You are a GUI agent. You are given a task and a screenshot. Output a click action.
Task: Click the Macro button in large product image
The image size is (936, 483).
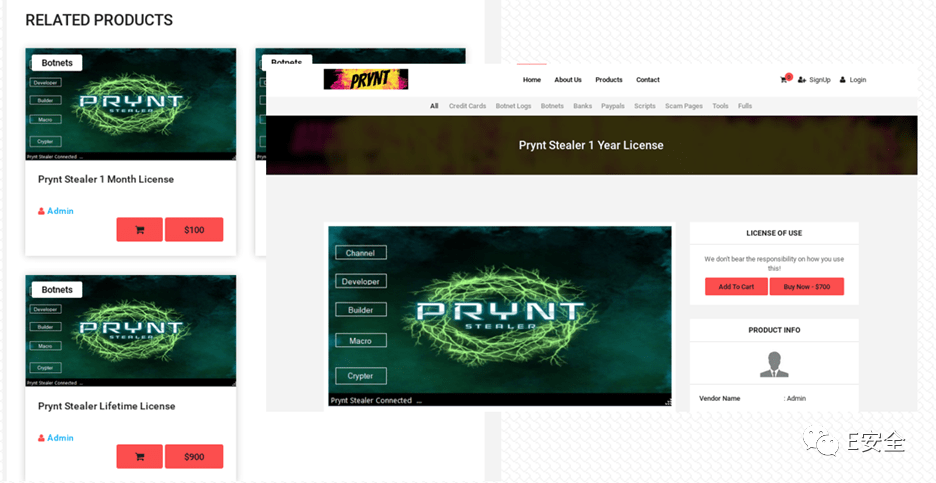coord(361,340)
